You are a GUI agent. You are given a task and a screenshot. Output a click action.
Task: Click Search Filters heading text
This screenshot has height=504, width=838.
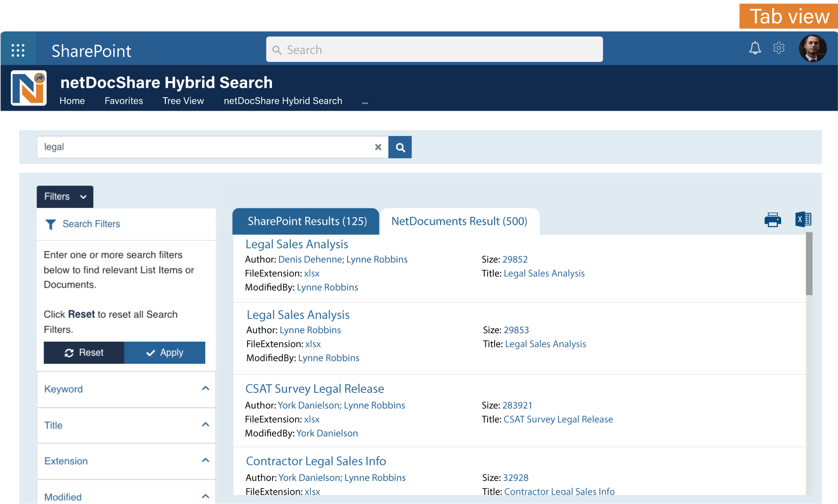92,224
